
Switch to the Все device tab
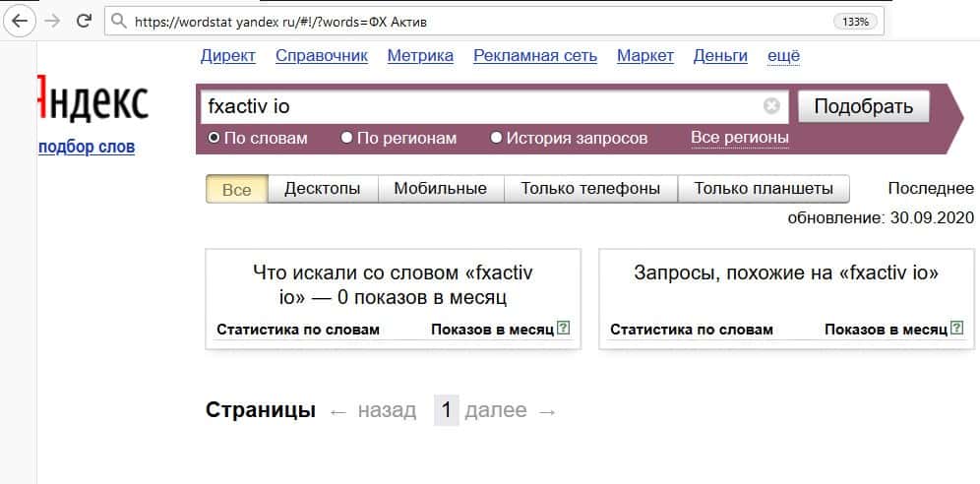coord(237,189)
